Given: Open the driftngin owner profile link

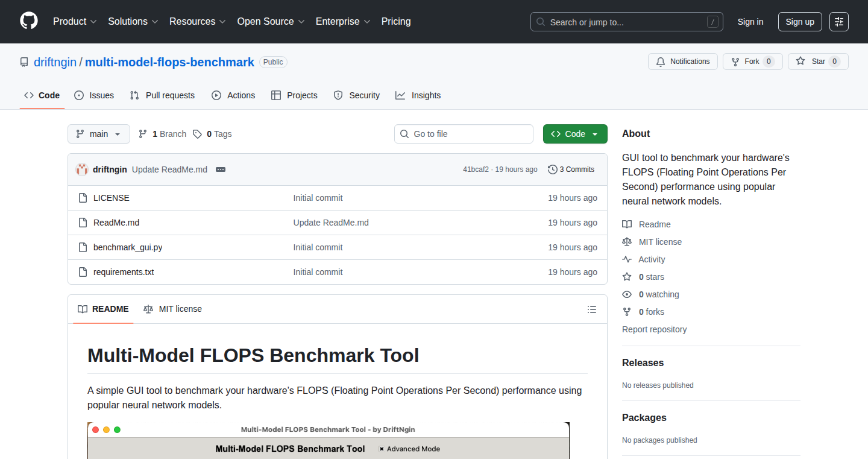Looking at the screenshot, I should (x=55, y=62).
